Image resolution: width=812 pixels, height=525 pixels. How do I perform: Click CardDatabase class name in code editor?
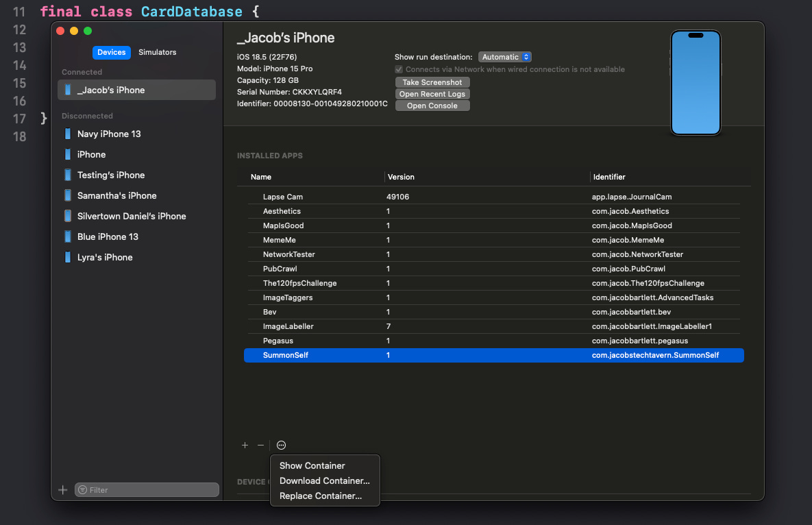(192, 12)
